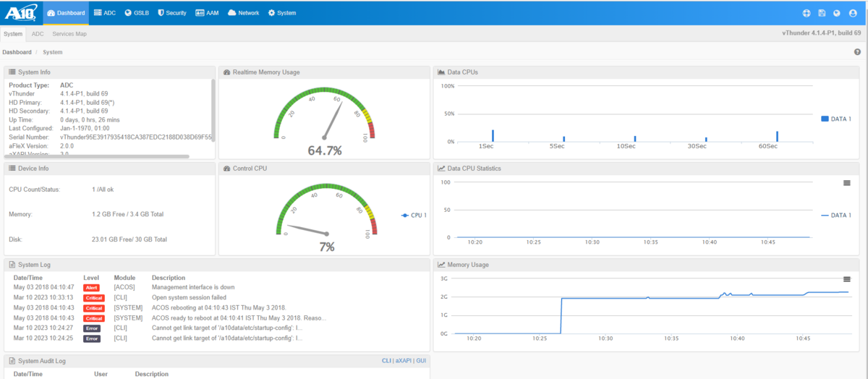Click Critical badge for Open system session failed
The height and width of the screenshot is (379, 868).
(x=94, y=298)
